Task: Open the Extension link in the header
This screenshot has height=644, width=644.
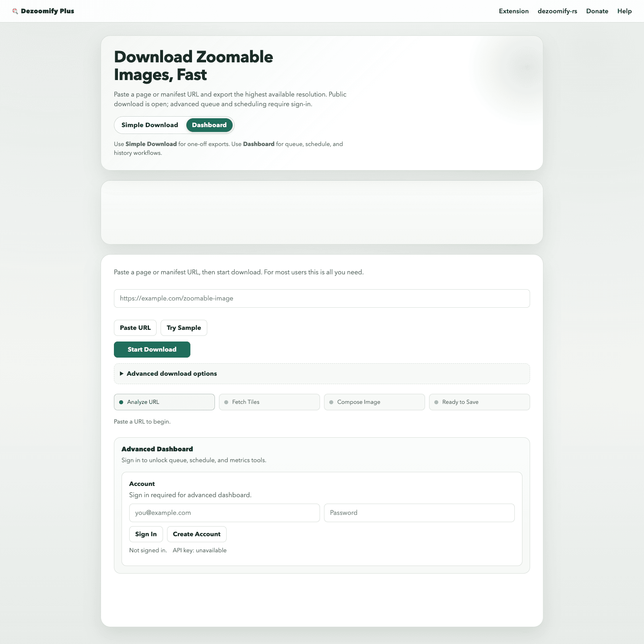Action: pos(514,11)
